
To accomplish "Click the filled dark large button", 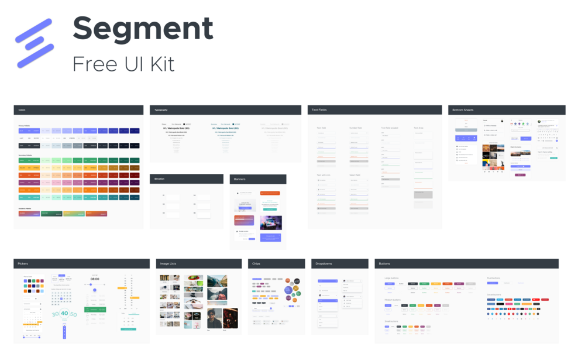I will click(412, 284).
